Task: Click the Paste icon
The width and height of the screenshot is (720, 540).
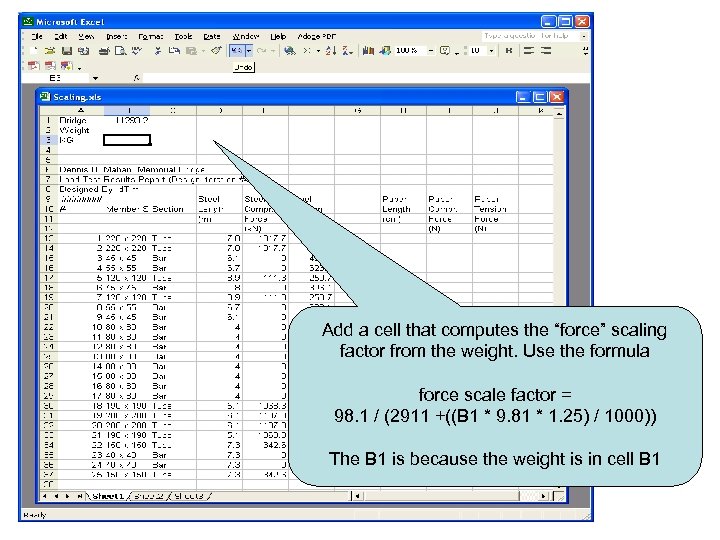Action: coord(191,51)
